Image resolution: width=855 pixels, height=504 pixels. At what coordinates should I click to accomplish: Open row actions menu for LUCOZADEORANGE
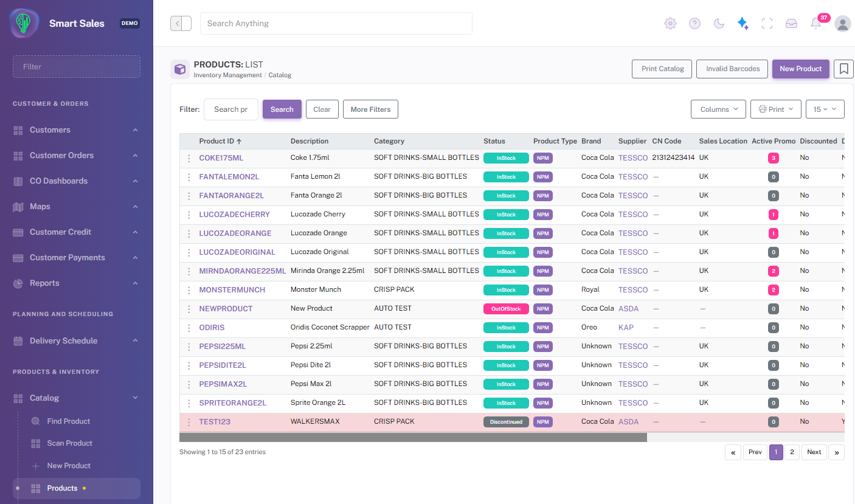coord(189,233)
